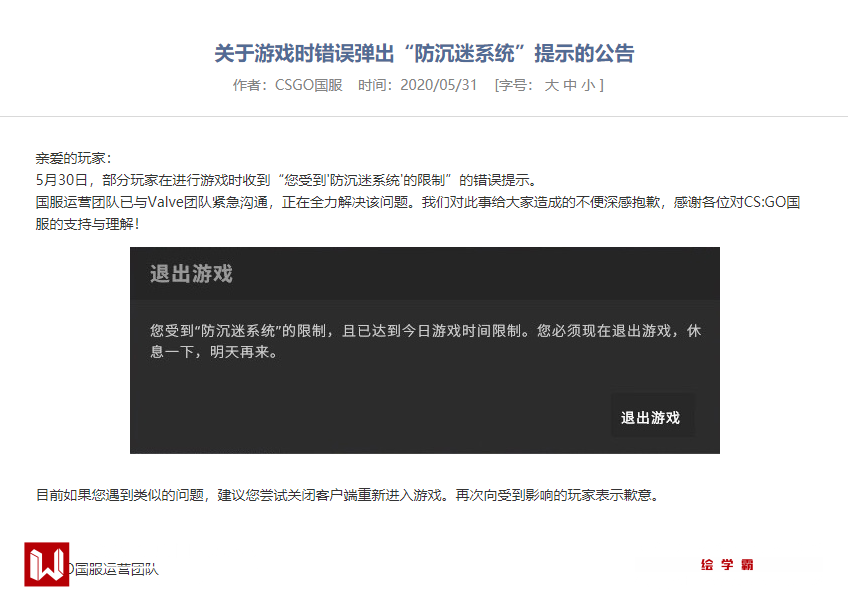The width and height of the screenshot is (848, 604).
Task: Click the announcement title heading
Action: 424,54
